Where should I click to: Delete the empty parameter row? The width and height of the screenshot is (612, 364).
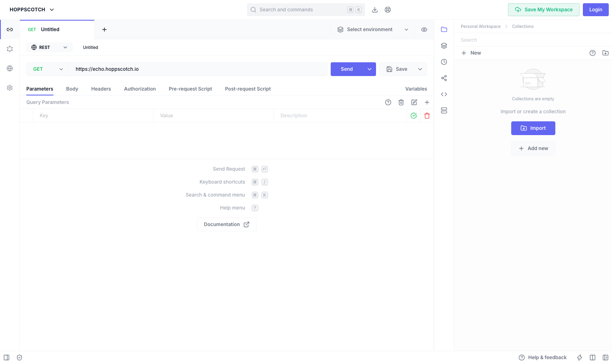coord(427,116)
